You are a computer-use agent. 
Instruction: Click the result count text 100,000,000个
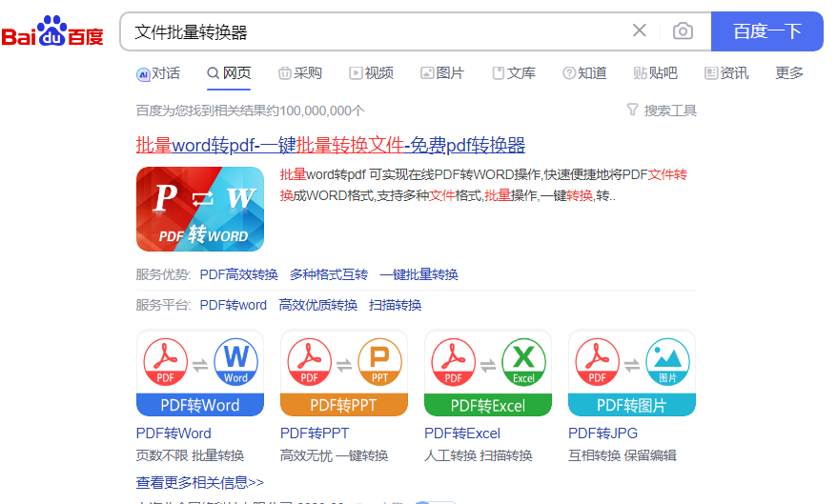[322, 111]
